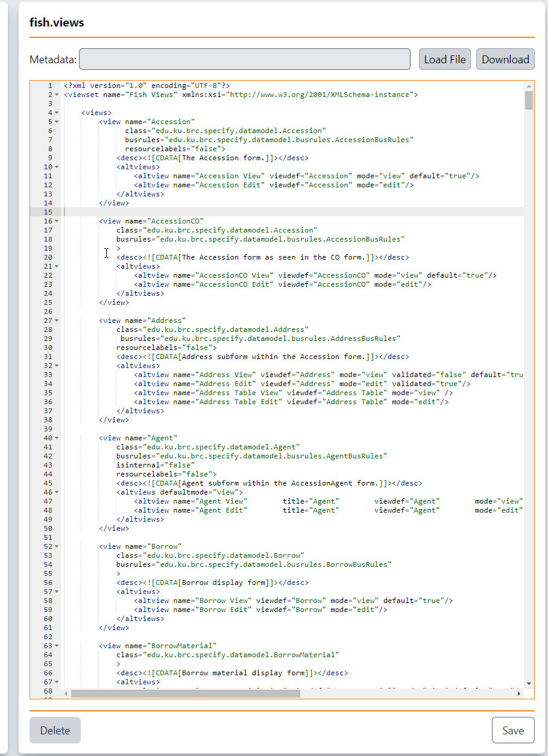548x756 pixels.
Task: Click line number 1 in the gutter
Action: click(x=50, y=86)
